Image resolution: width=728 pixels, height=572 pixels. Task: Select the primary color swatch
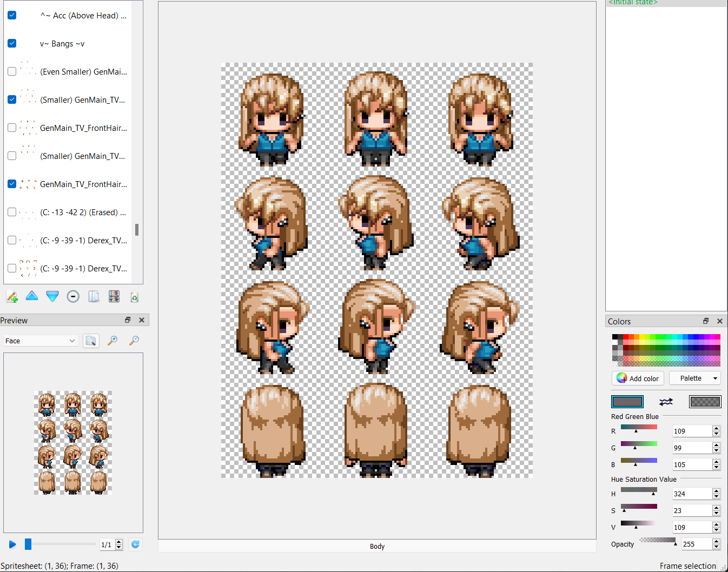point(627,402)
